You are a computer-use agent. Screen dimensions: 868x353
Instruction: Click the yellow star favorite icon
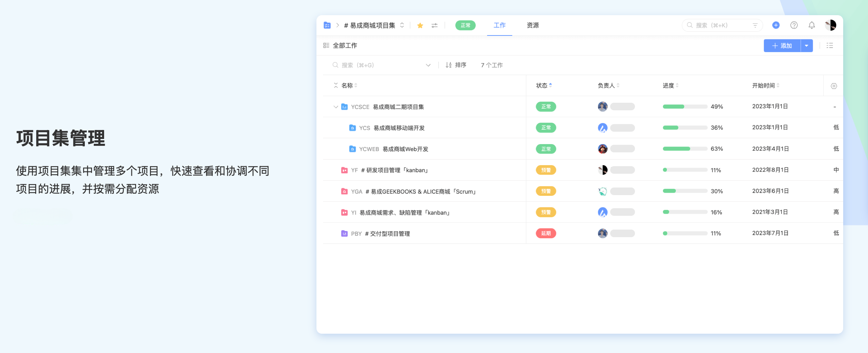coord(420,26)
